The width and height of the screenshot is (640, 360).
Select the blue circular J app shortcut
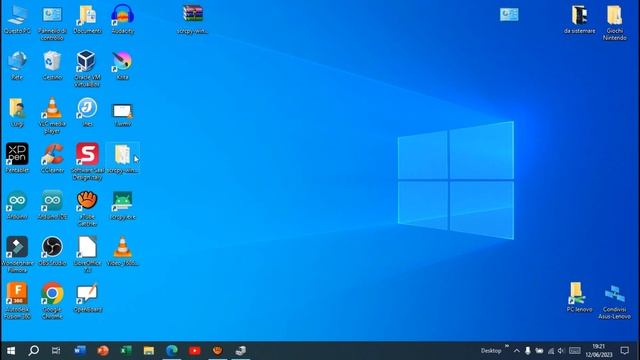coord(87,108)
